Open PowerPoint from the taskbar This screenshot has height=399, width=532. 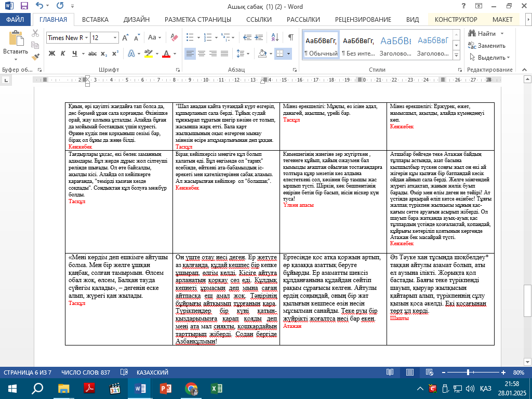click(166, 388)
